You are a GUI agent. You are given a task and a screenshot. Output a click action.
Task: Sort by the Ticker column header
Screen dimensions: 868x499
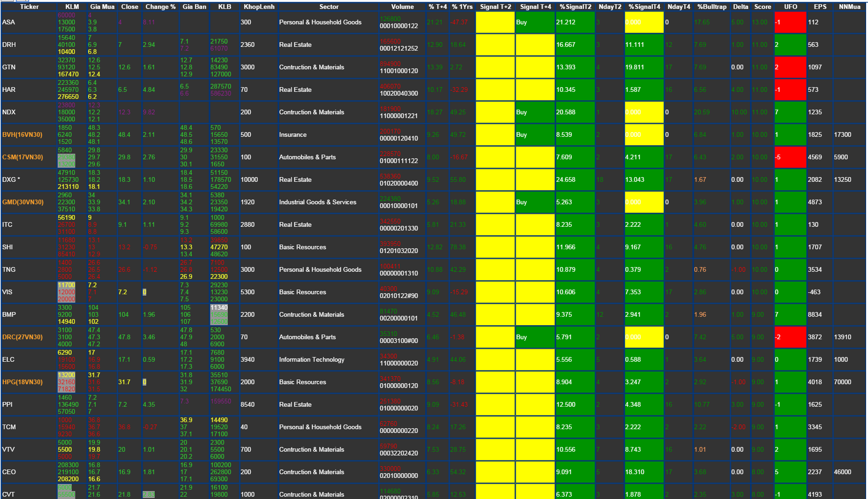click(x=29, y=7)
